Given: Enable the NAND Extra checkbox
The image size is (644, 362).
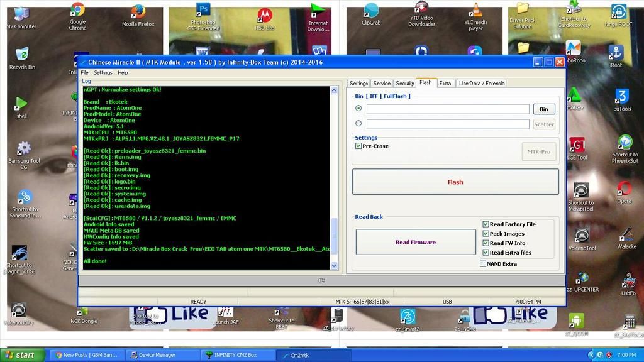Looking at the screenshot, I should [x=483, y=264].
